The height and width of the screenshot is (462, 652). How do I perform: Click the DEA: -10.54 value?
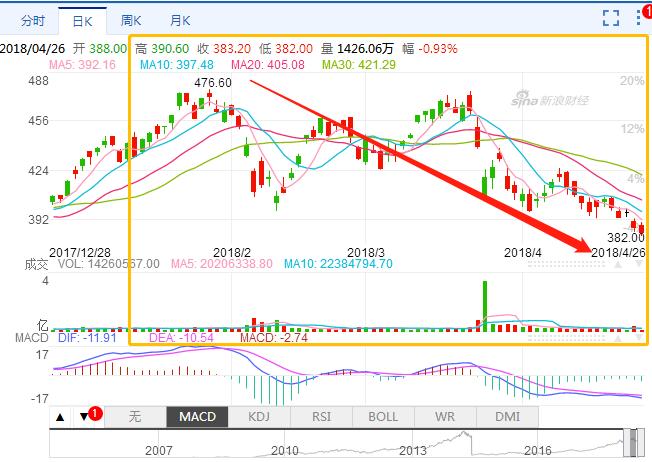click(x=181, y=337)
